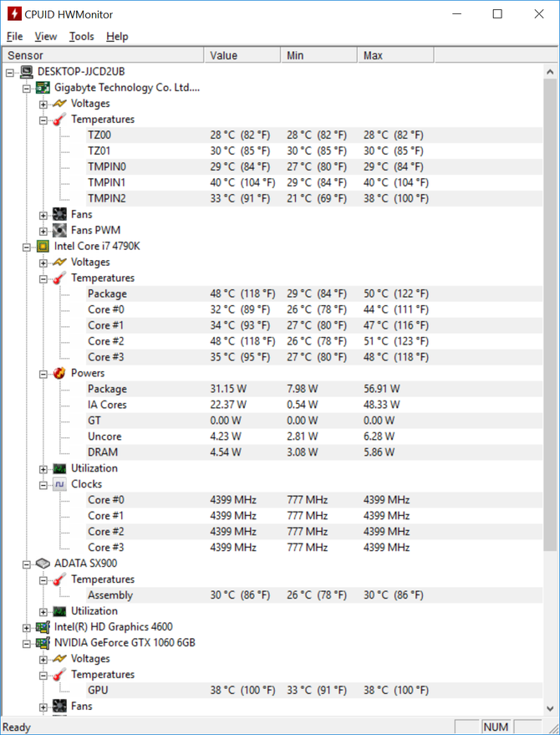Viewport: 560px width, 735px height.
Task: Collapse the Intel Core i7 4790K node
Action: (27, 247)
